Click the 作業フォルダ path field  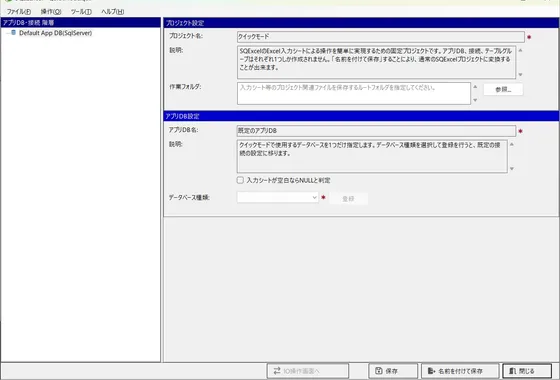tap(354, 94)
